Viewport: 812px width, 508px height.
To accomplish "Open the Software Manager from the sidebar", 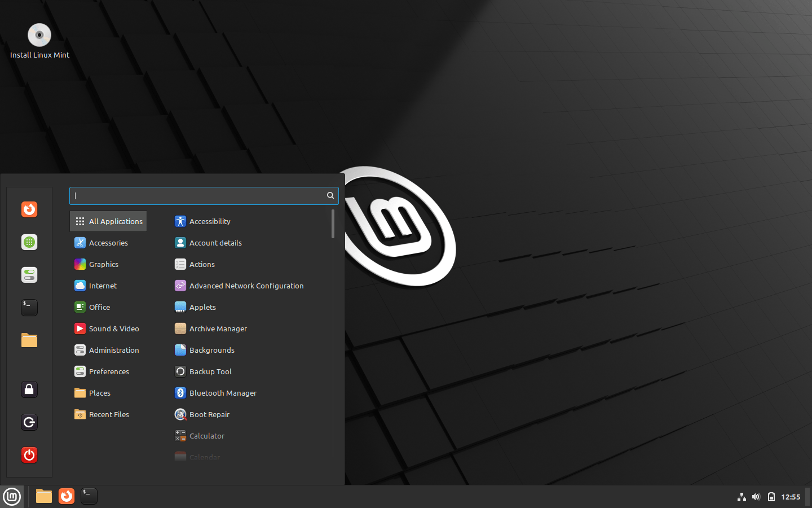I will pyautogui.click(x=29, y=242).
